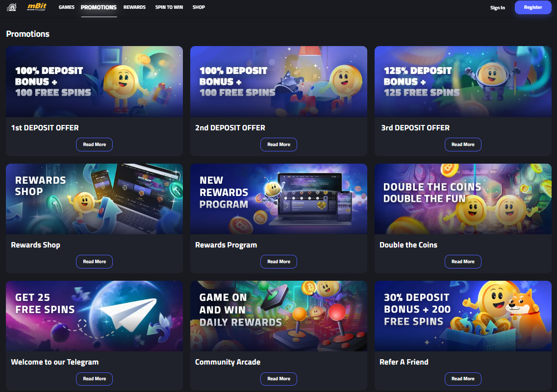Click the Double the Coins banner

click(x=463, y=199)
